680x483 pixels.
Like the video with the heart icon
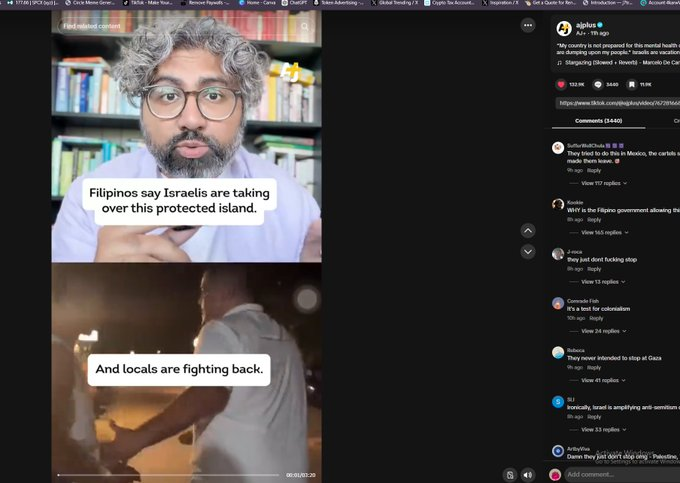pyautogui.click(x=561, y=85)
